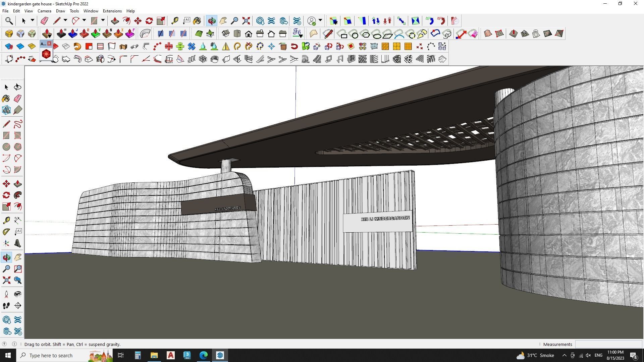Image resolution: width=644 pixels, height=362 pixels.
Task: Select the 3D Text tool in left toolbar
Action: click(x=18, y=244)
